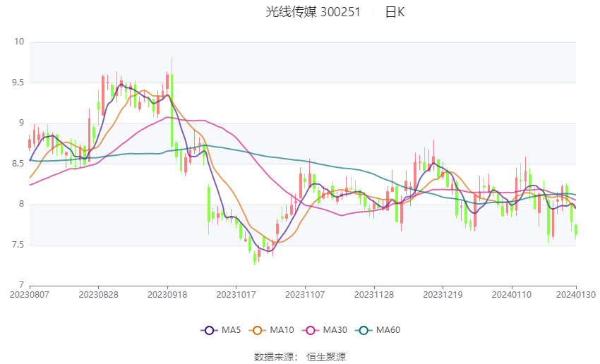Toggle the MA10 legend marker
Screen dimensions: 600x364
click(x=258, y=330)
